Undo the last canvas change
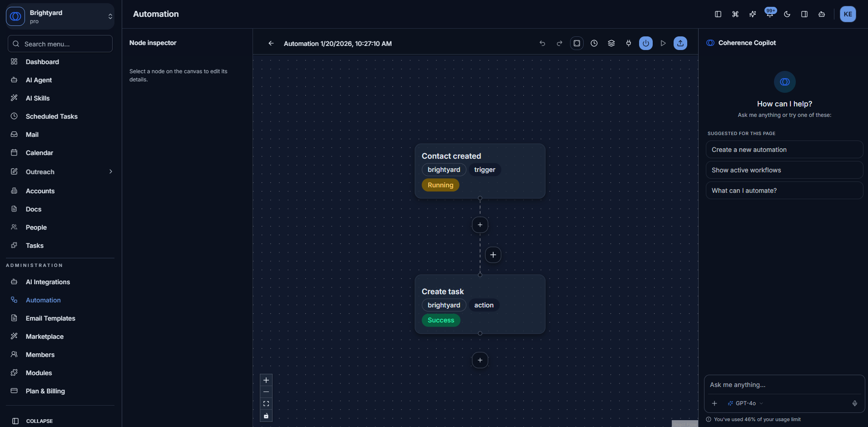This screenshot has height=427, width=868. pyautogui.click(x=542, y=43)
